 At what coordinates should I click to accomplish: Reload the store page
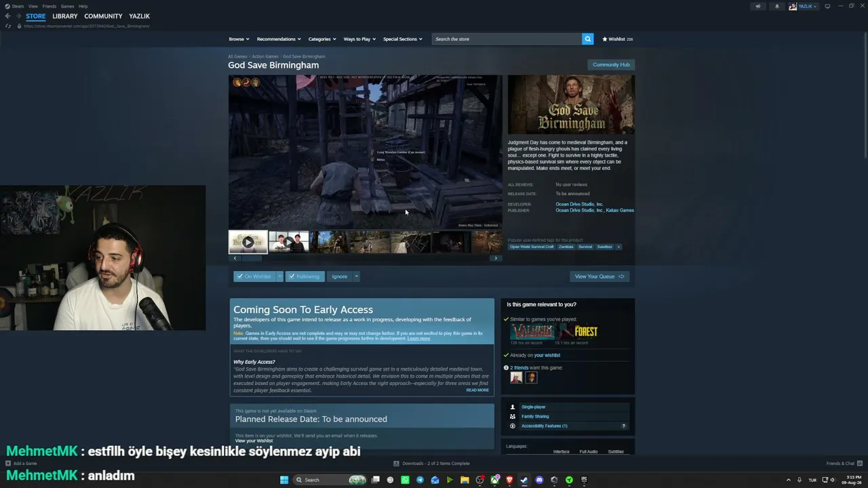pyautogui.click(x=8, y=26)
